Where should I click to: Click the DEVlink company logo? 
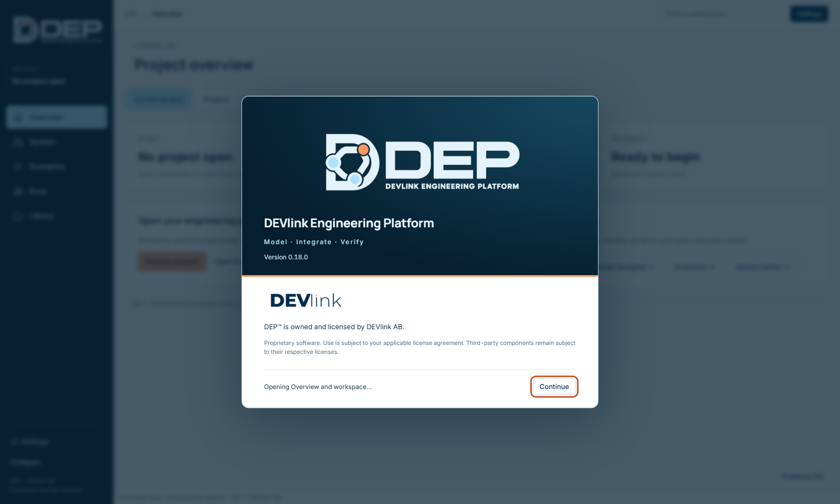coord(306,301)
